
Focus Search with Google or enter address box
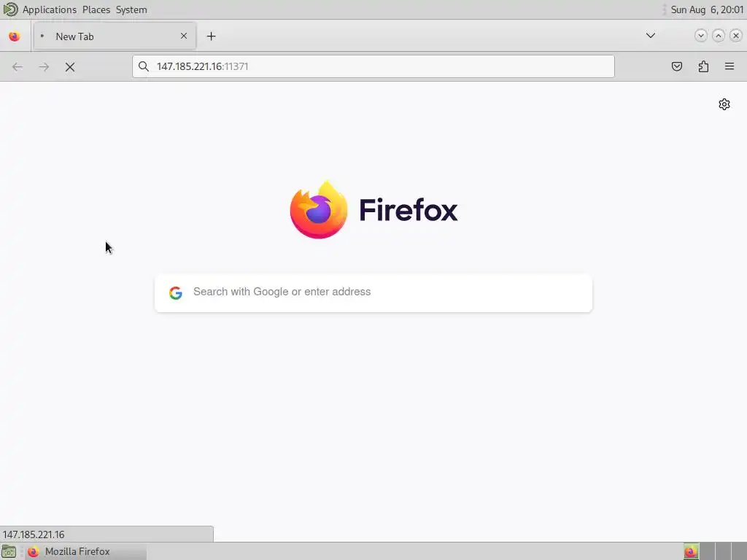point(373,293)
